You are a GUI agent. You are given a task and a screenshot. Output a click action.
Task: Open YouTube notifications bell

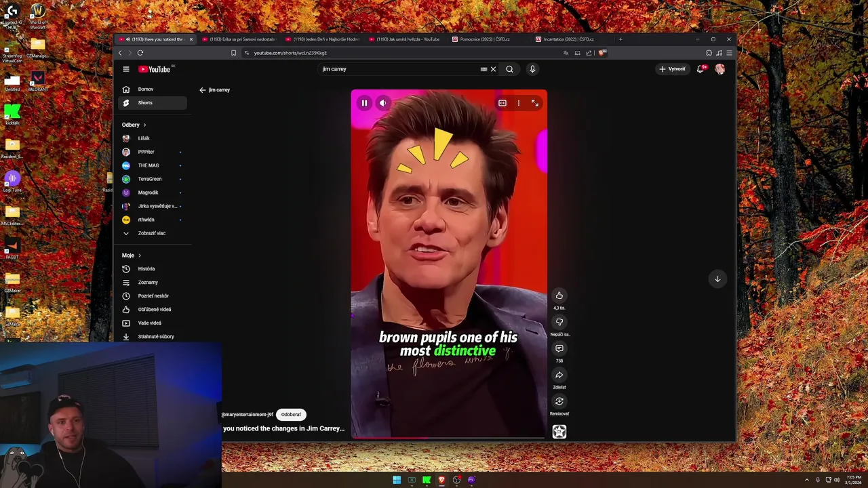(701, 69)
